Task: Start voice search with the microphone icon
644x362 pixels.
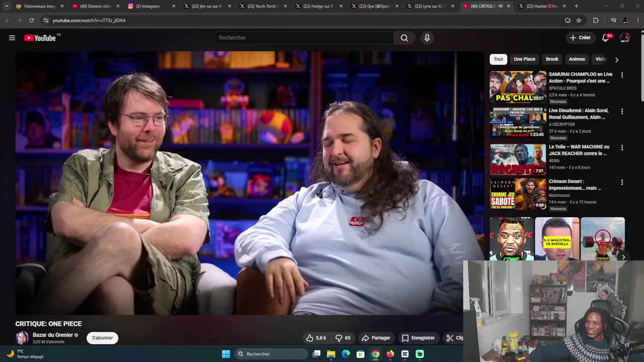Action: coord(427,38)
